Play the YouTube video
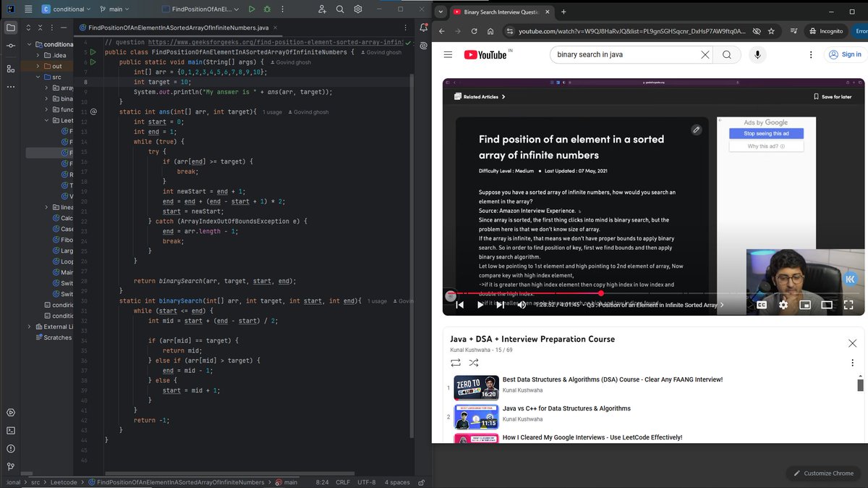Screen dimensions: 868x488 point(480,305)
